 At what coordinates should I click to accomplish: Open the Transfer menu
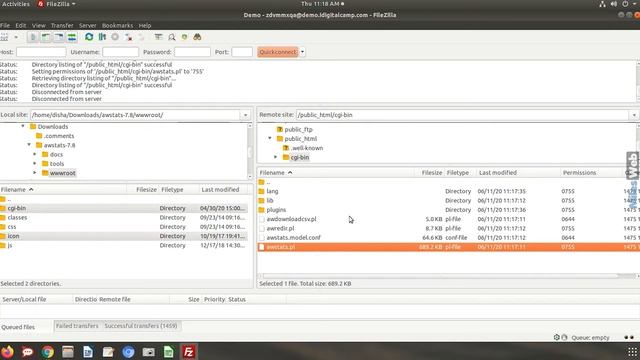pyautogui.click(x=62, y=25)
